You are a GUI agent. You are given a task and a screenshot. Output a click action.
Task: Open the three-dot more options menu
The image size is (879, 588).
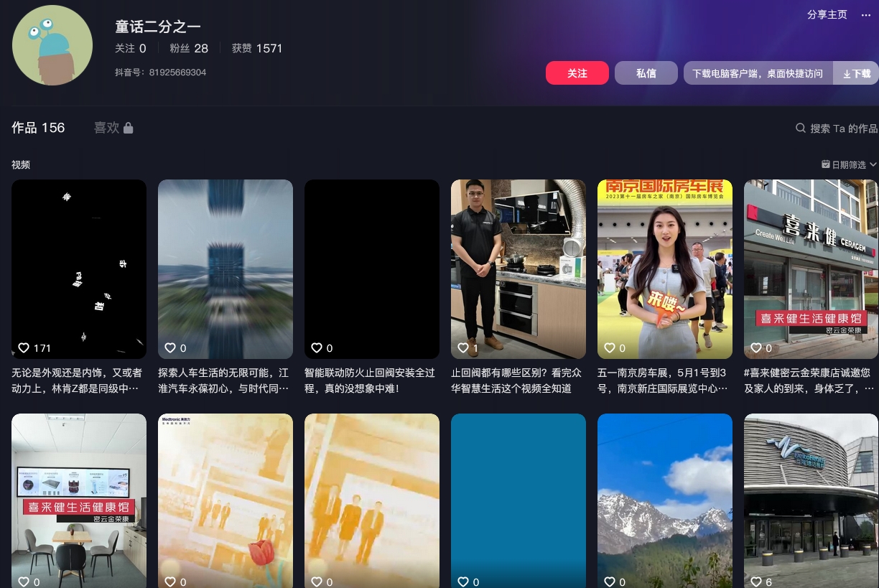866,14
